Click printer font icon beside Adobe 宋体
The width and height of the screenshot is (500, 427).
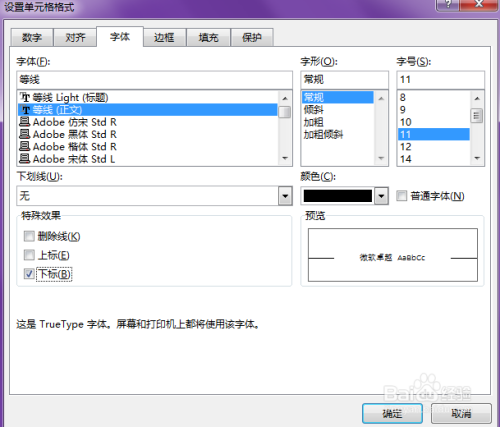(25, 159)
